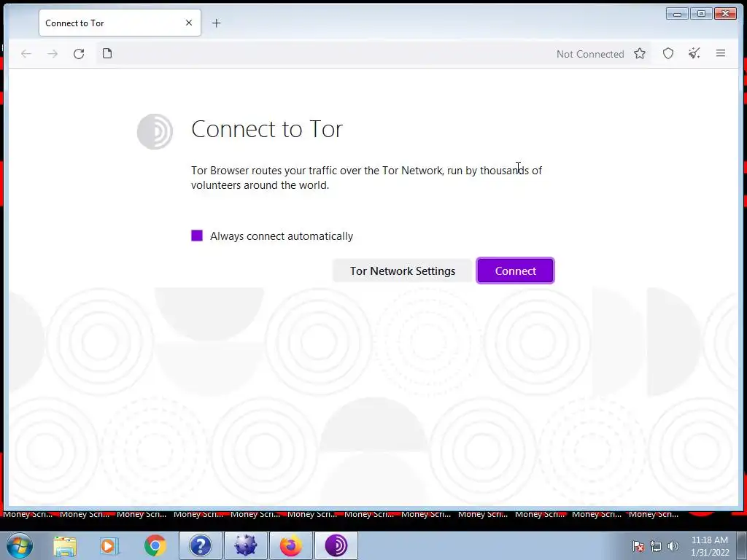Go forward with the forward arrow
The height and width of the screenshot is (560, 747).
tap(53, 54)
